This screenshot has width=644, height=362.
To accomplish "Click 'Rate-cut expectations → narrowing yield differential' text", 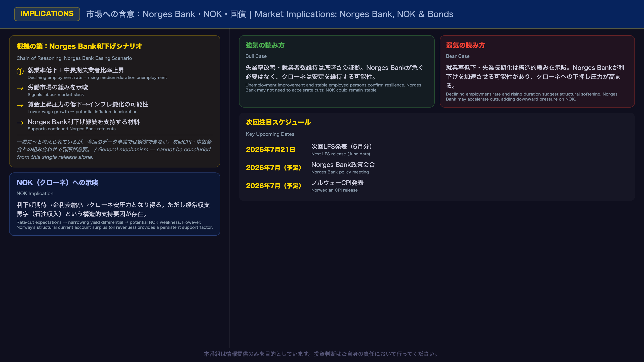I will [114, 225].
